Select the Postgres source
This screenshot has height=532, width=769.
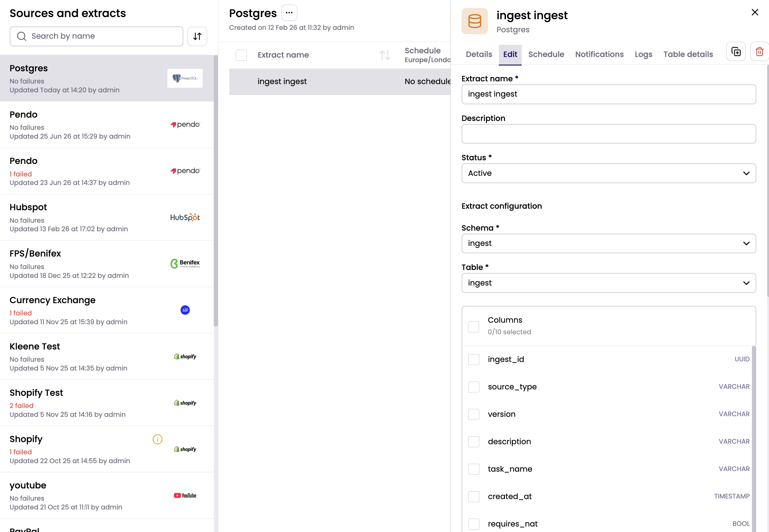tap(107, 78)
